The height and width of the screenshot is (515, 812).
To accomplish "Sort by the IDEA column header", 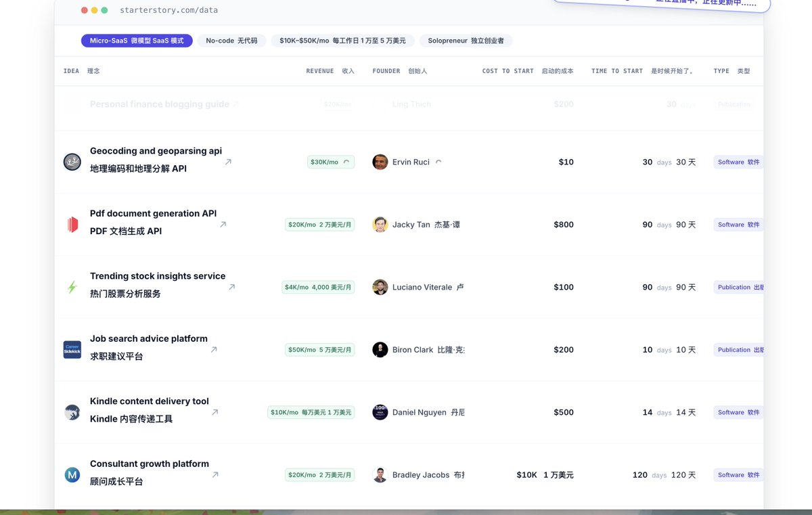I will tap(81, 71).
